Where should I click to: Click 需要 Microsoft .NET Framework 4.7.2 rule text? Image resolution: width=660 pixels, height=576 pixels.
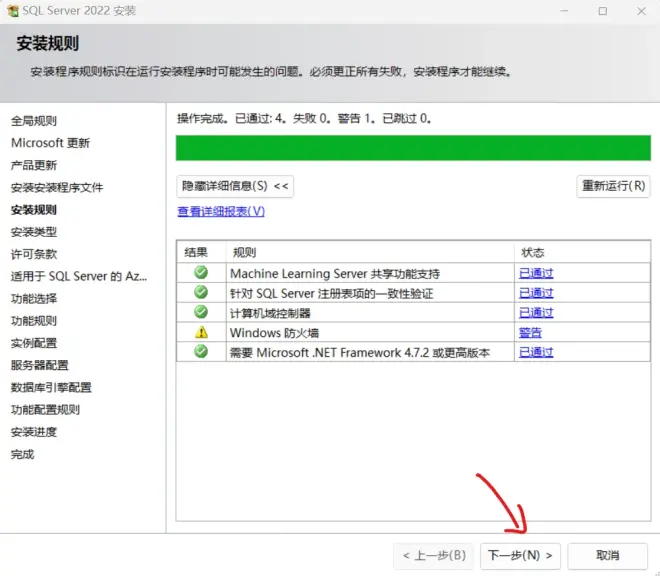pos(359,352)
